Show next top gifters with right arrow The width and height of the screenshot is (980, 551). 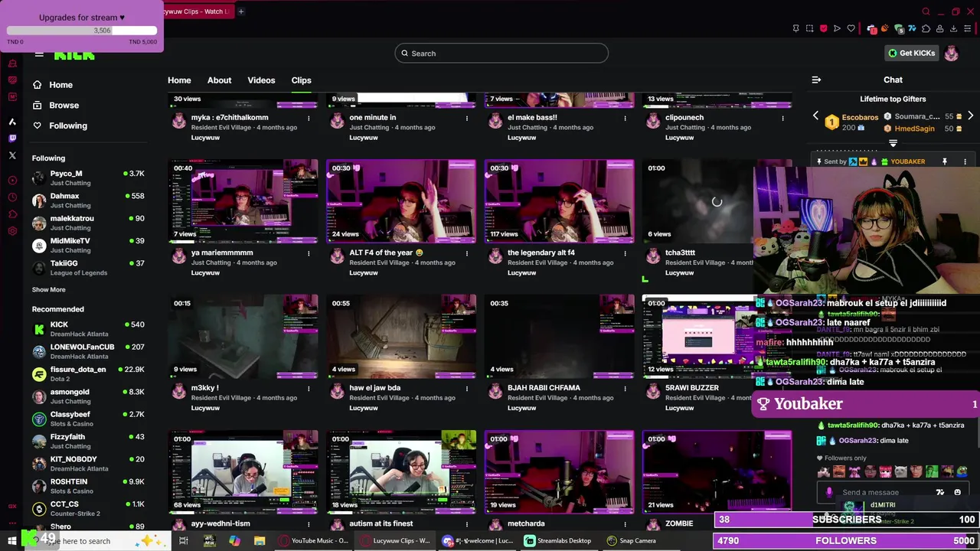click(x=970, y=116)
